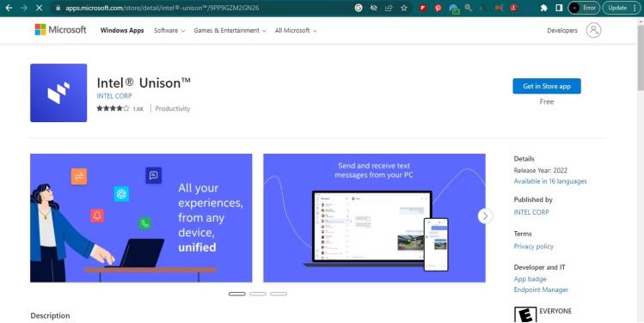Image resolution: width=644 pixels, height=323 pixels.
Task: Open the account sign-in profile icon
Action: tap(593, 30)
